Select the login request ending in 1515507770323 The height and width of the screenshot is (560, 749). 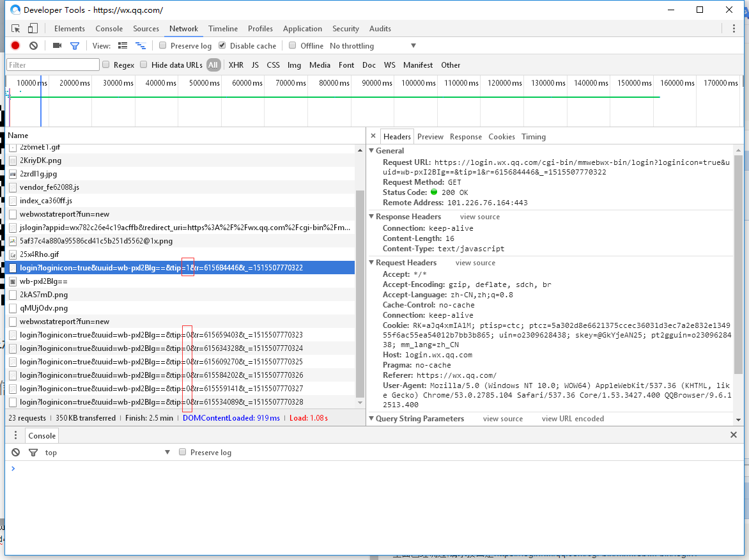[x=181, y=335]
